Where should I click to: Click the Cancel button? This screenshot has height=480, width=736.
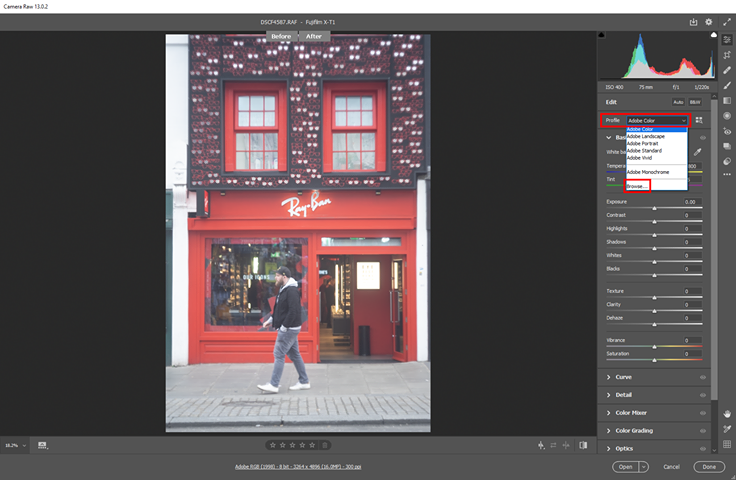pyautogui.click(x=671, y=466)
